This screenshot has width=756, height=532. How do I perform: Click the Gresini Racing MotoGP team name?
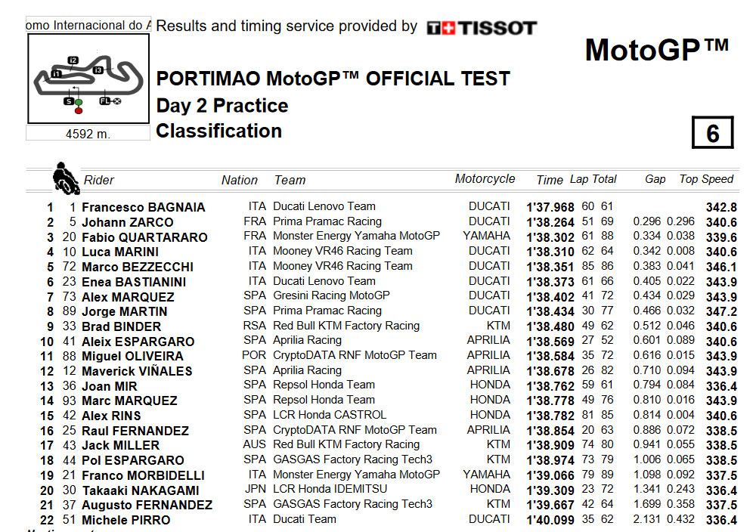(331, 295)
